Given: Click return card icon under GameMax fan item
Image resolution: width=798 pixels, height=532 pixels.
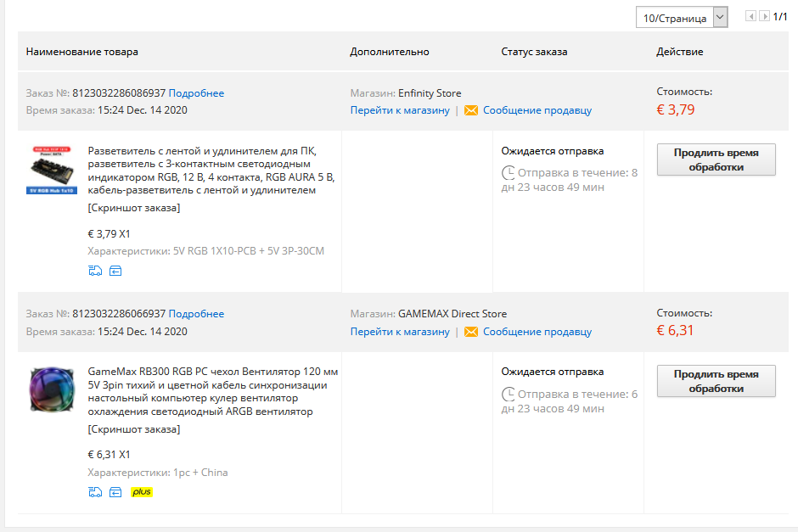Looking at the screenshot, I should (115, 492).
